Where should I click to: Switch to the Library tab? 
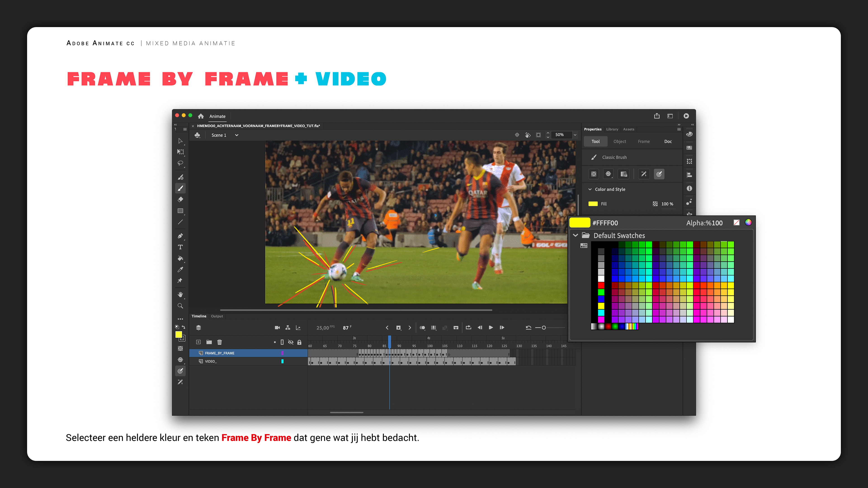tap(612, 129)
